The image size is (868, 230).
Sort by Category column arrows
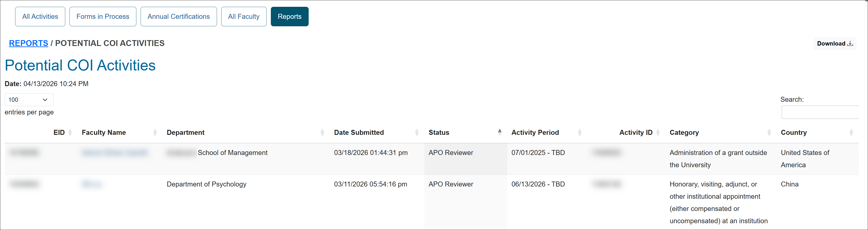point(769,133)
